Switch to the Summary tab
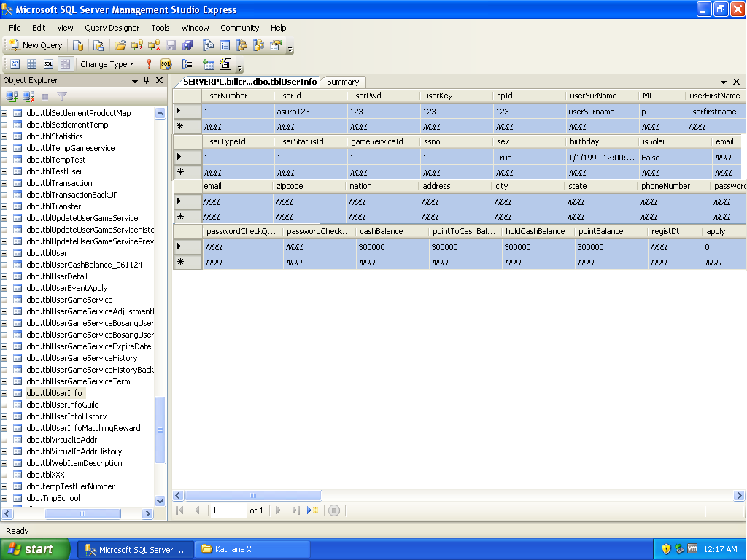 point(342,82)
